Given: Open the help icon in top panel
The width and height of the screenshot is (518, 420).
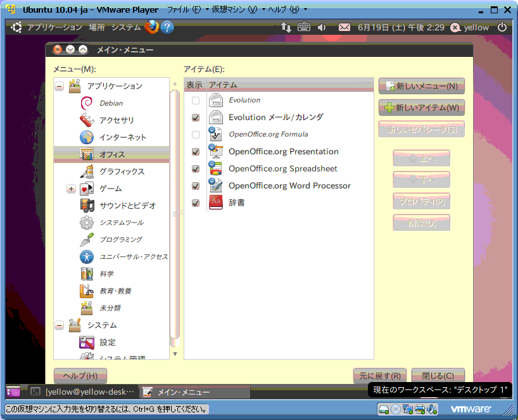Looking at the screenshot, I should click(167, 27).
